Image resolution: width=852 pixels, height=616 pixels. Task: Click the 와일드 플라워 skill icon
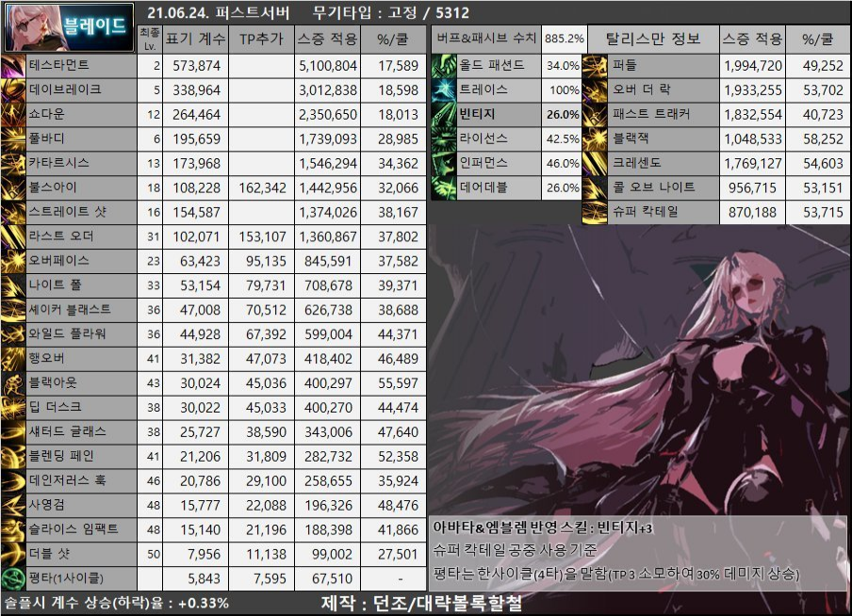[x=13, y=334]
